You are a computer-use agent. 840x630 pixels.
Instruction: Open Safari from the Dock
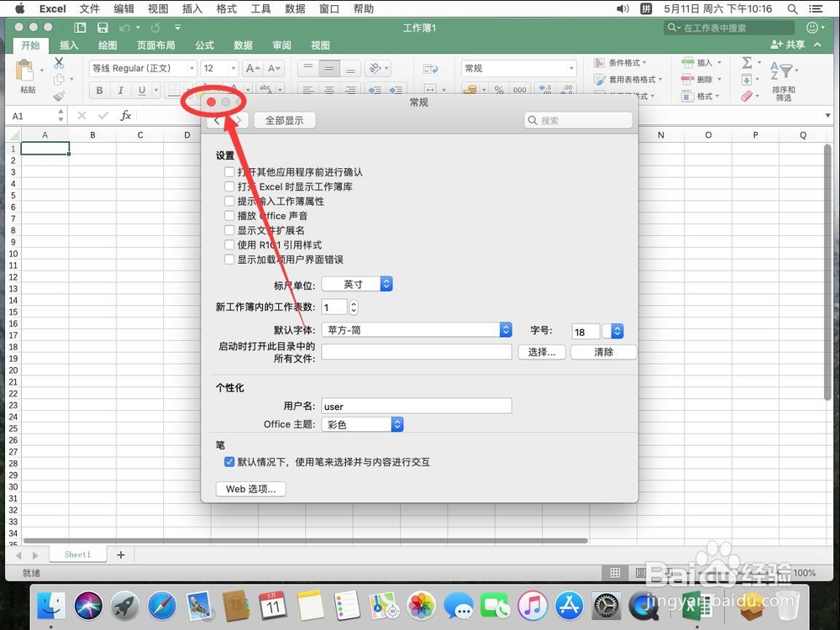162,606
